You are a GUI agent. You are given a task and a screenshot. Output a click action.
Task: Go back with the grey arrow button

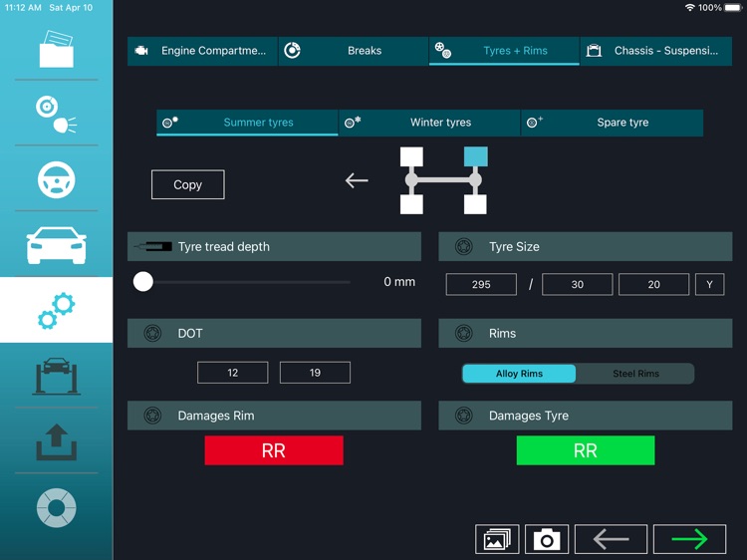coord(611,539)
